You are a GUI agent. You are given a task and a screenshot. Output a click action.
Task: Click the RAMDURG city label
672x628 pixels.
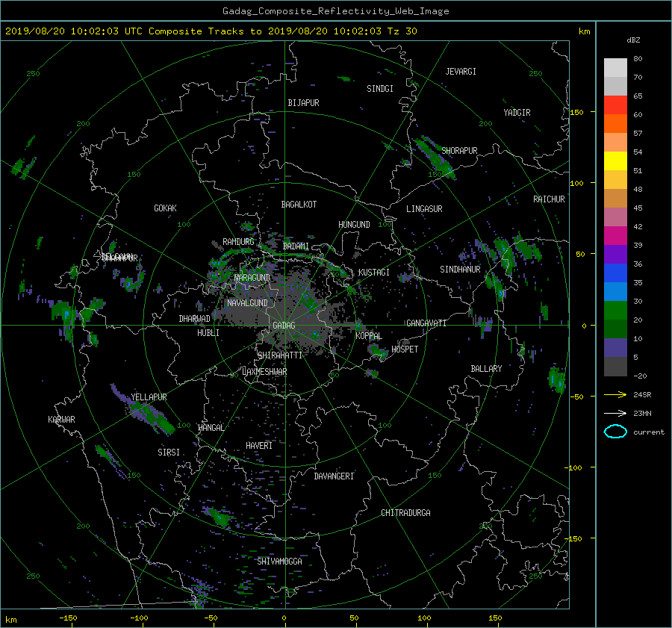(238, 242)
